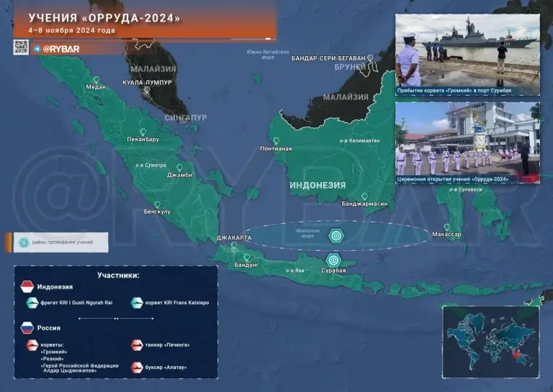Click the red tug «Алатау» ship icon
Screen dimensions: 553x392
tap(135, 368)
